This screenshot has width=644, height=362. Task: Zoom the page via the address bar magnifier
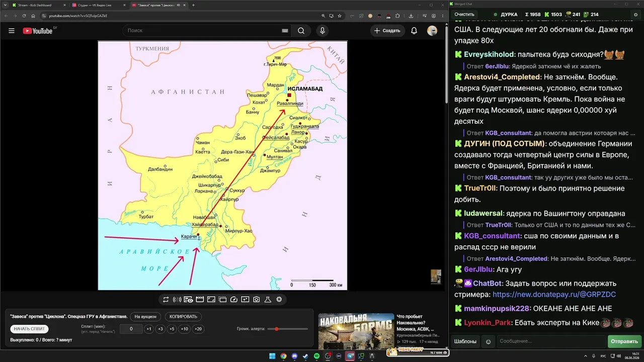tap(324, 16)
